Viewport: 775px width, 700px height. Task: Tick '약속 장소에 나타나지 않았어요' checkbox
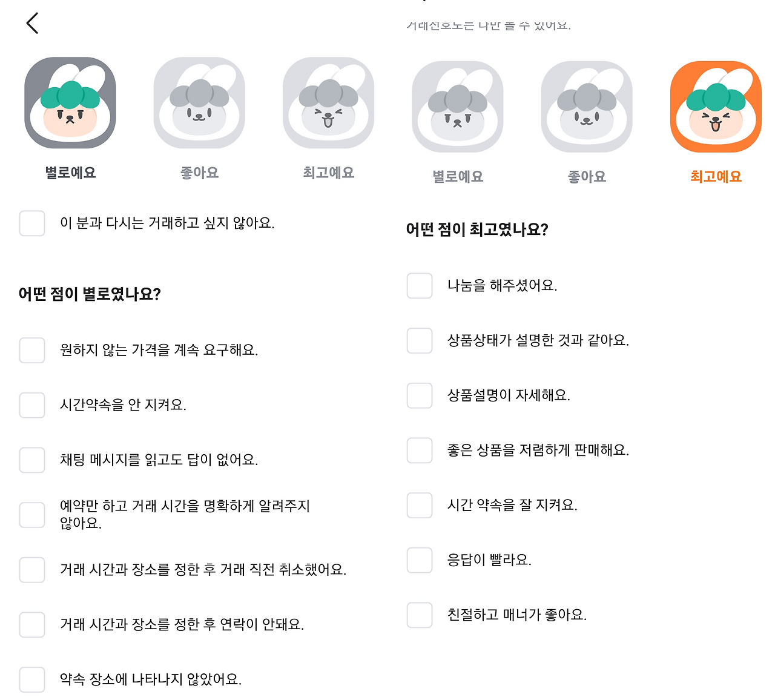(x=32, y=679)
